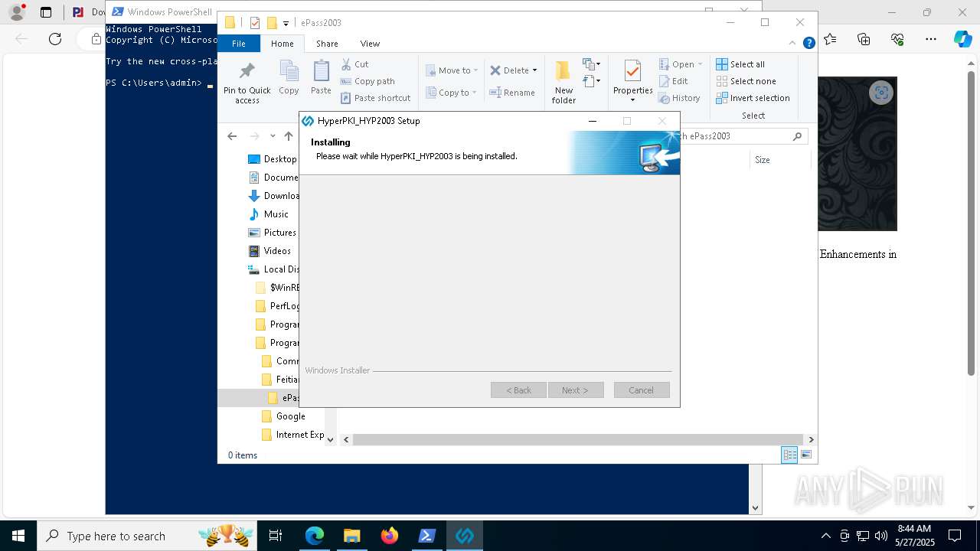Expand the Delete dropdown arrow
This screenshot has height=551, width=980.
coord(534,70)
